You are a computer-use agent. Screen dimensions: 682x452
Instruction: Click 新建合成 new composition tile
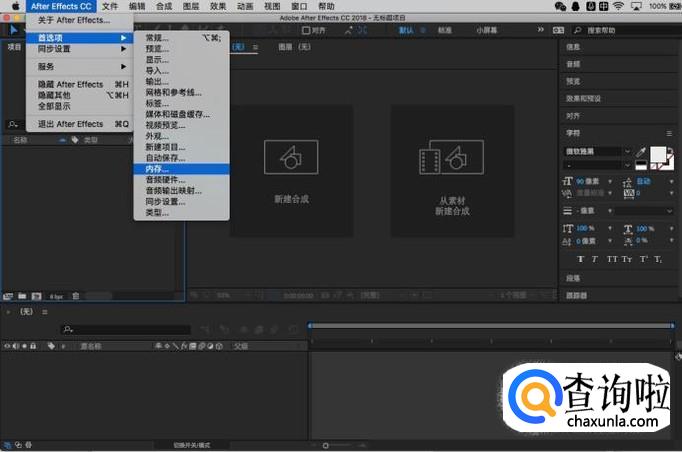pos(291,171)
